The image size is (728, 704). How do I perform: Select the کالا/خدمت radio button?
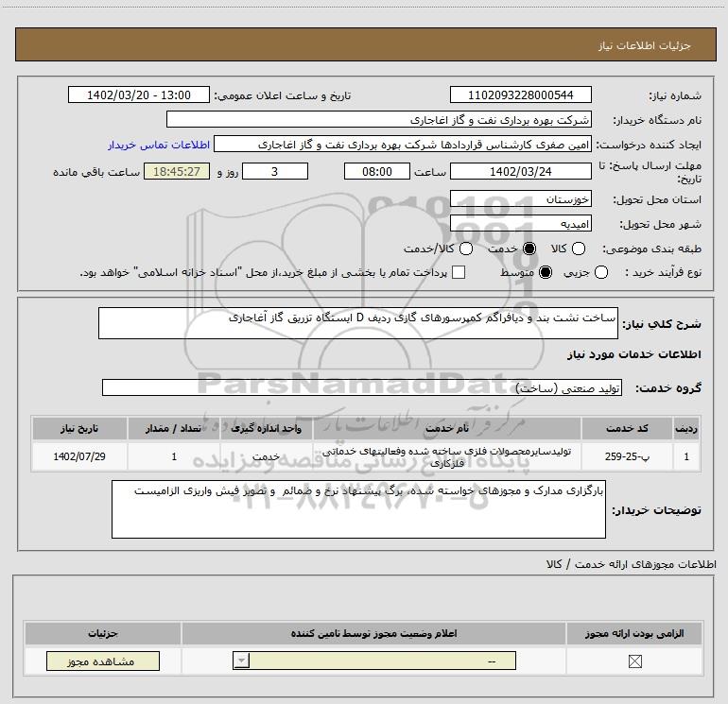466,249
